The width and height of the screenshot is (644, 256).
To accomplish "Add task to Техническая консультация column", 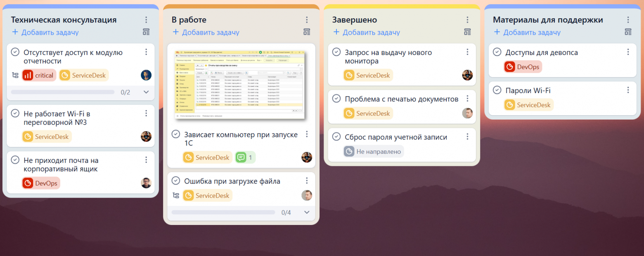I will coord(45,32).
